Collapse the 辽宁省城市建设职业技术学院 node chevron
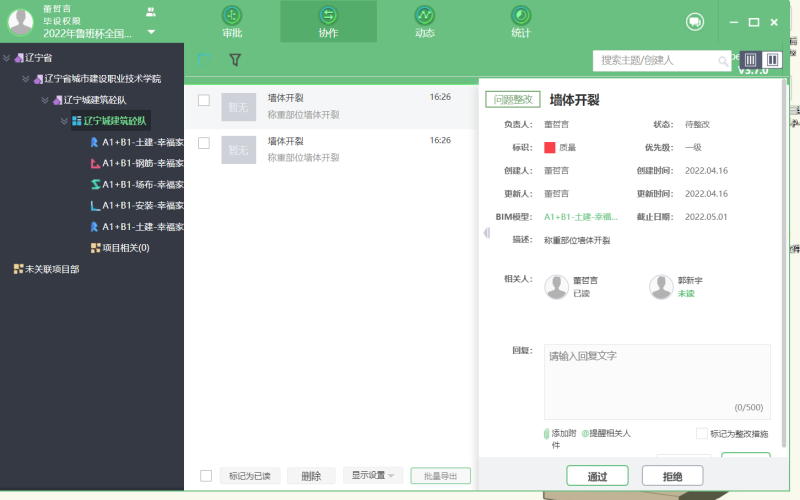Image resolution: width=800 pixels, height=500 pixels. point(26,79)
